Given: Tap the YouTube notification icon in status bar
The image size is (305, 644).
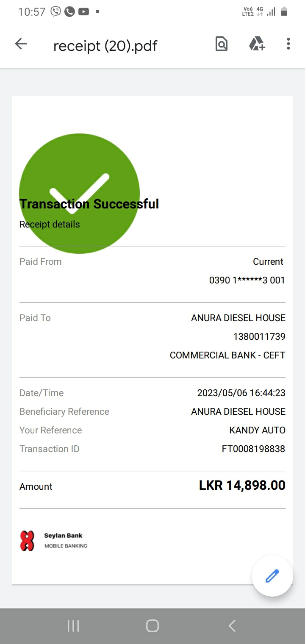Looking at the screenshot, I should pos(83,11).
